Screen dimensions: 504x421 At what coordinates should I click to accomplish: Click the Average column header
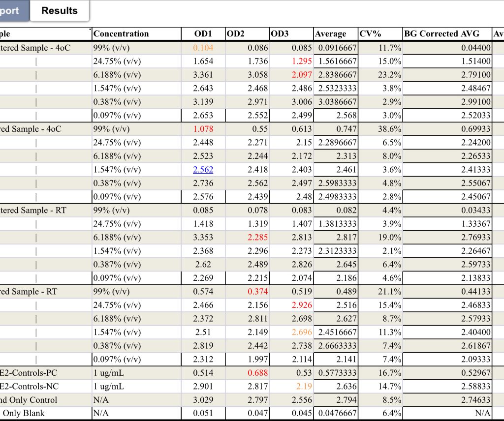pyautogui.click(x=330, y=34)
